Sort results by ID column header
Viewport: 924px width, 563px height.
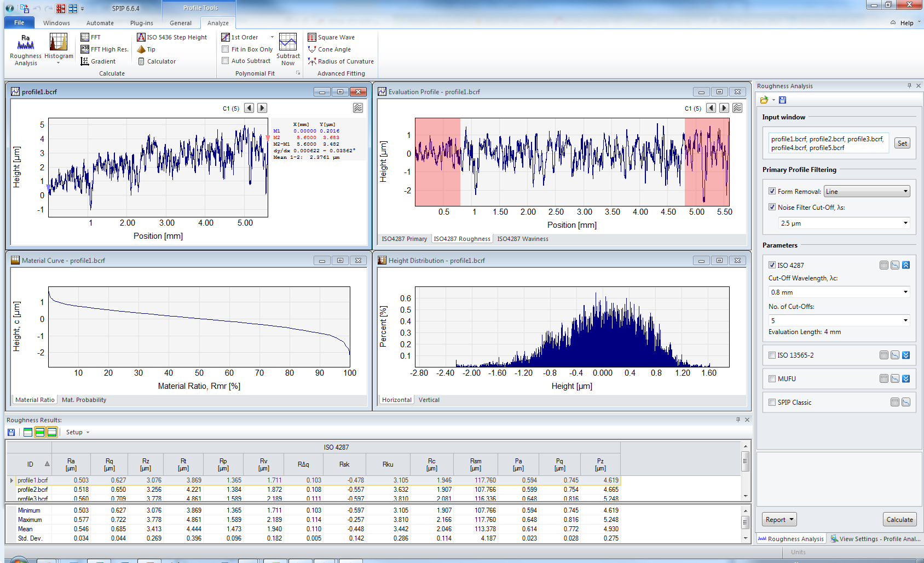tap(31, 464)
